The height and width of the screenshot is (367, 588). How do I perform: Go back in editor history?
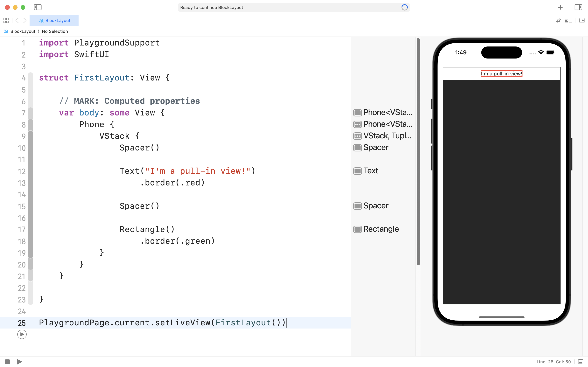tap(17, 20)
